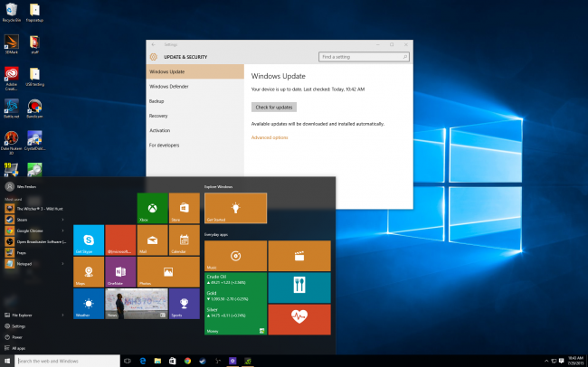Screen dimensions: 588x367
Task: Open the Advanced options link
Action: click(x=270, y=137)
